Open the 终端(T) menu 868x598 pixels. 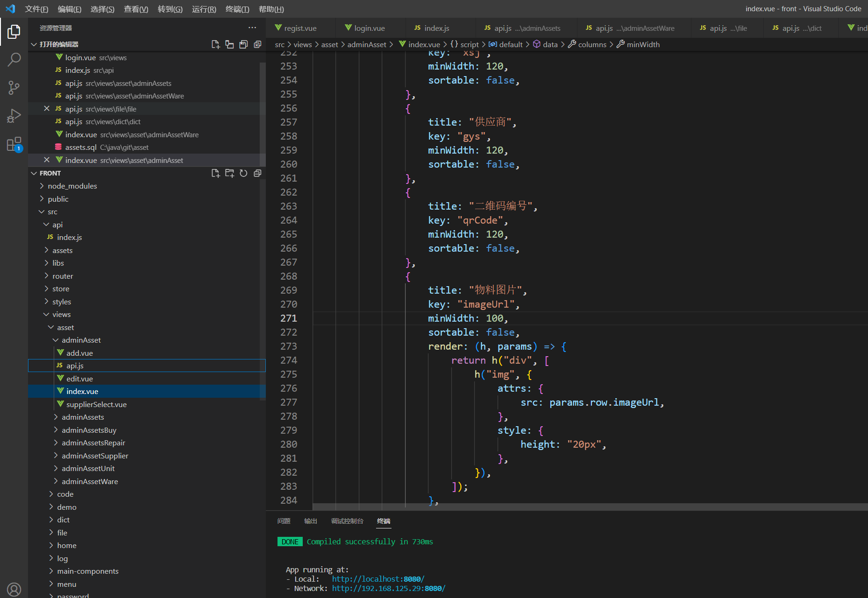point(237,9)
